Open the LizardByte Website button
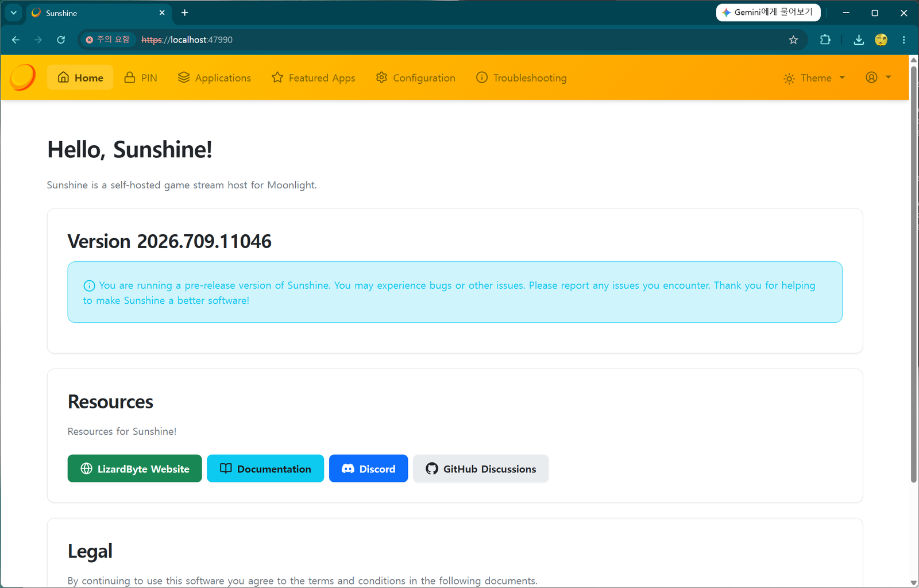 point(134,469)
